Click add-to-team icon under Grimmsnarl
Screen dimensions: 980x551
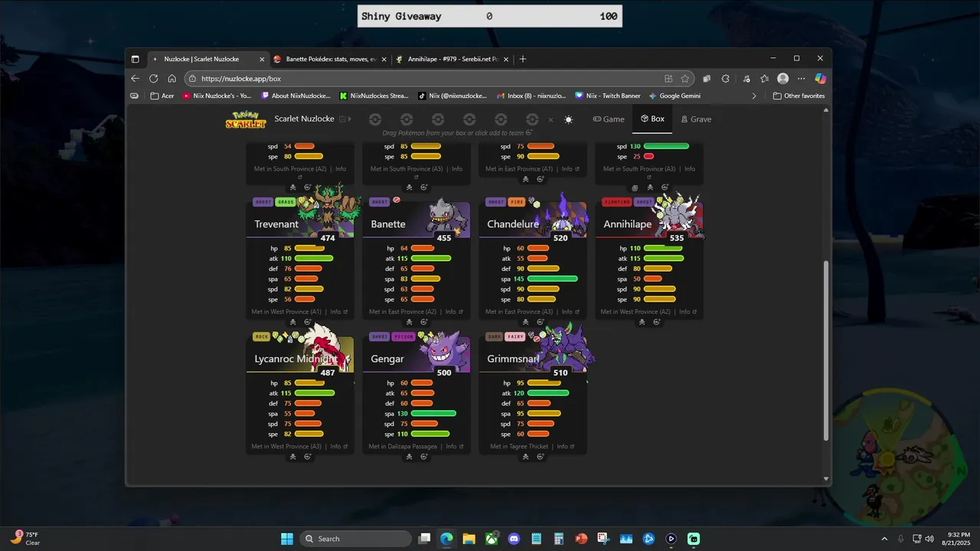[x=540, y=457]
